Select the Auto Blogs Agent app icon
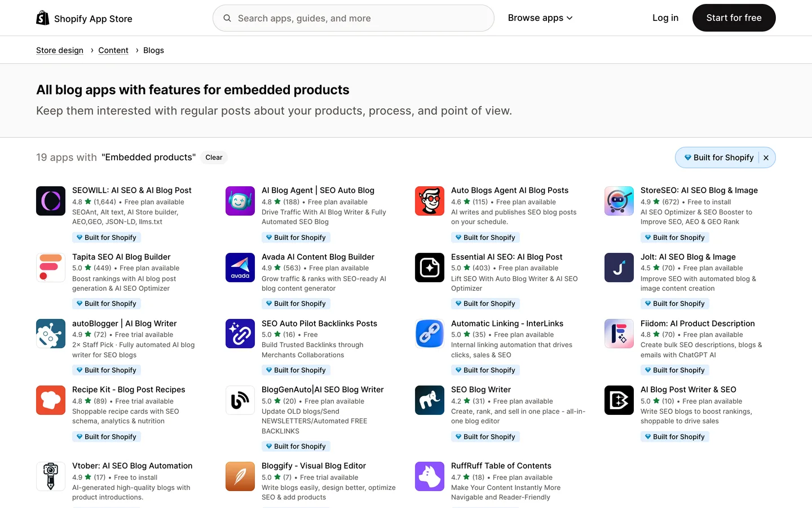Image resolution: width=812 pixels, height=508 pixels. [x=430, y=201]
